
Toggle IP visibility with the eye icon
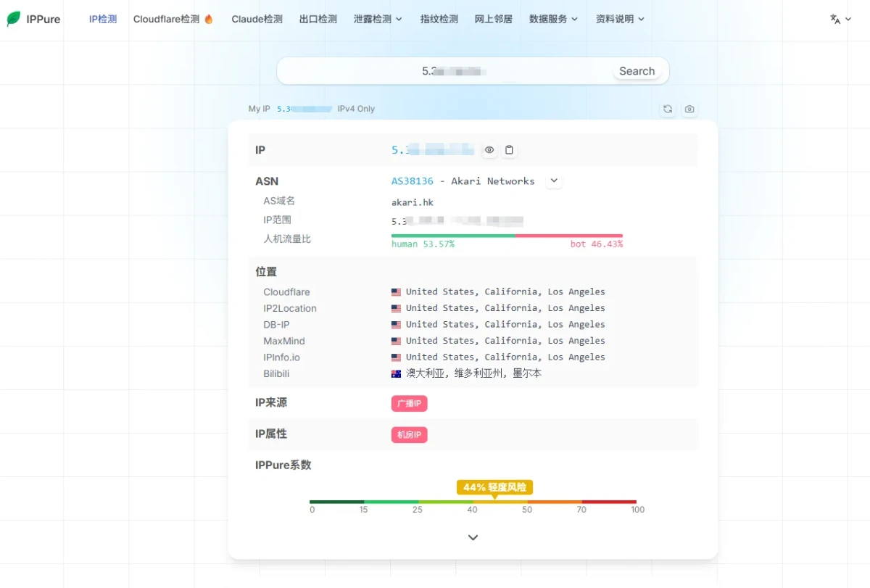click(489, 150)
